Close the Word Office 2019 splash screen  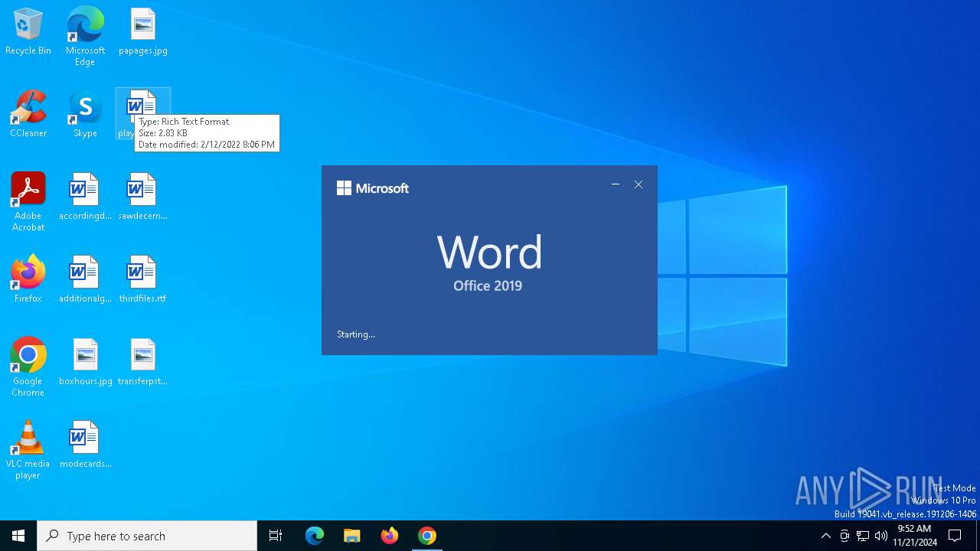[639, 184]
